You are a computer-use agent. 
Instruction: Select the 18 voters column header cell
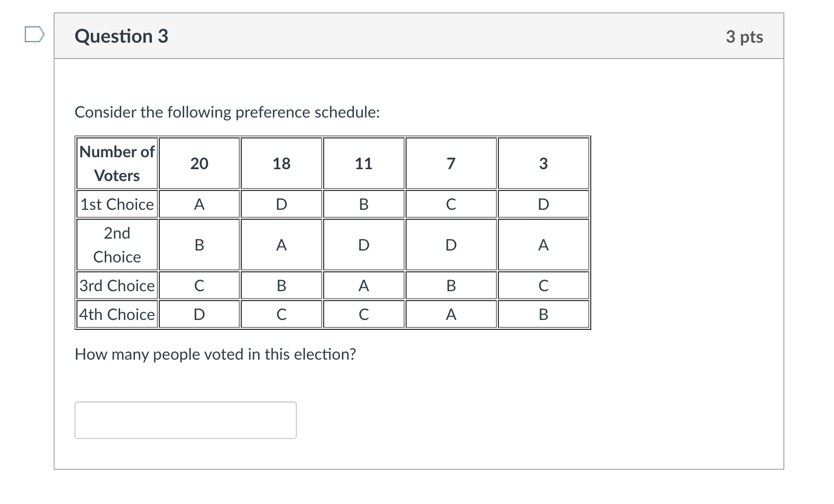pyautogui.click(x=281, y=163)
